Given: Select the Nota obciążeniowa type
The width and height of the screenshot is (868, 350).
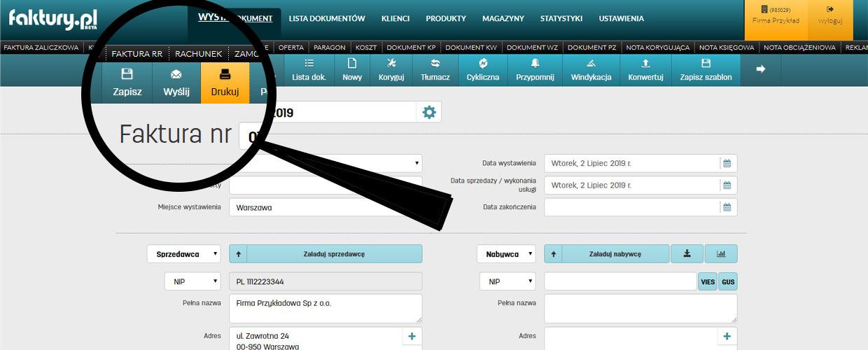Looking at the screenshot, I should (799, 48).
